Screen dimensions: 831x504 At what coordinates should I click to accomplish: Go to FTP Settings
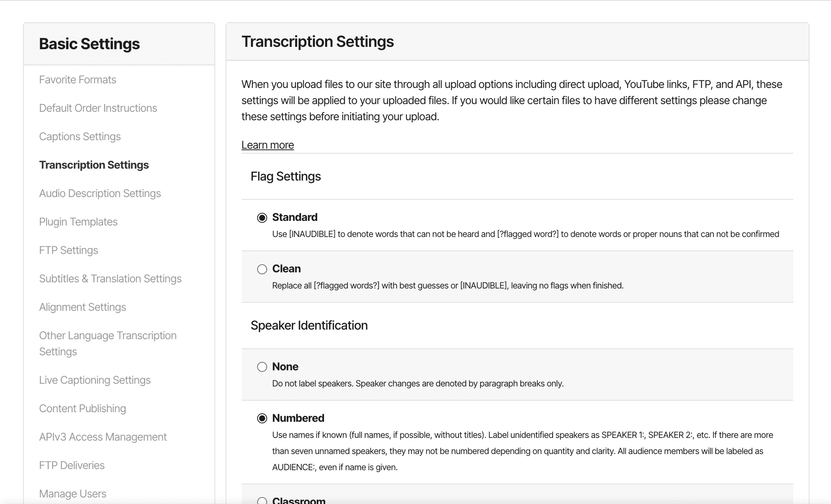[x=68, y=250]
